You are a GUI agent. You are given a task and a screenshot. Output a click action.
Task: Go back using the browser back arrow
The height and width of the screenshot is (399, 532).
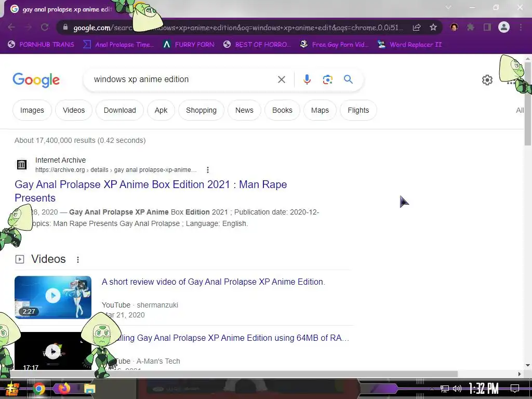click(x=11, y=28)
